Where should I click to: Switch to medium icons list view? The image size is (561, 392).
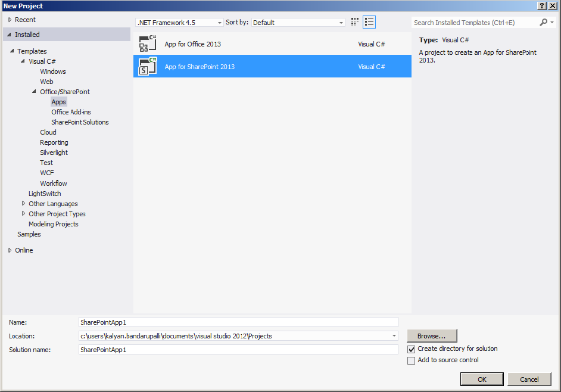(369, 22)
